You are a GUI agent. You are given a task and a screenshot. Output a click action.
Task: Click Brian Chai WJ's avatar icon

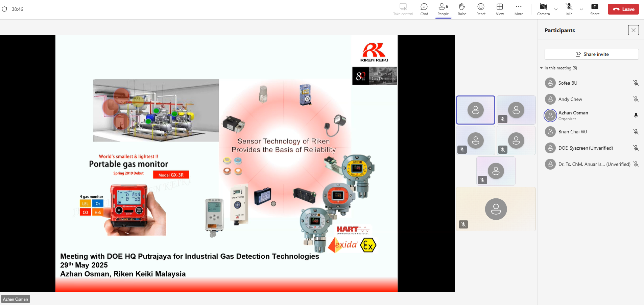pos(550,132)
